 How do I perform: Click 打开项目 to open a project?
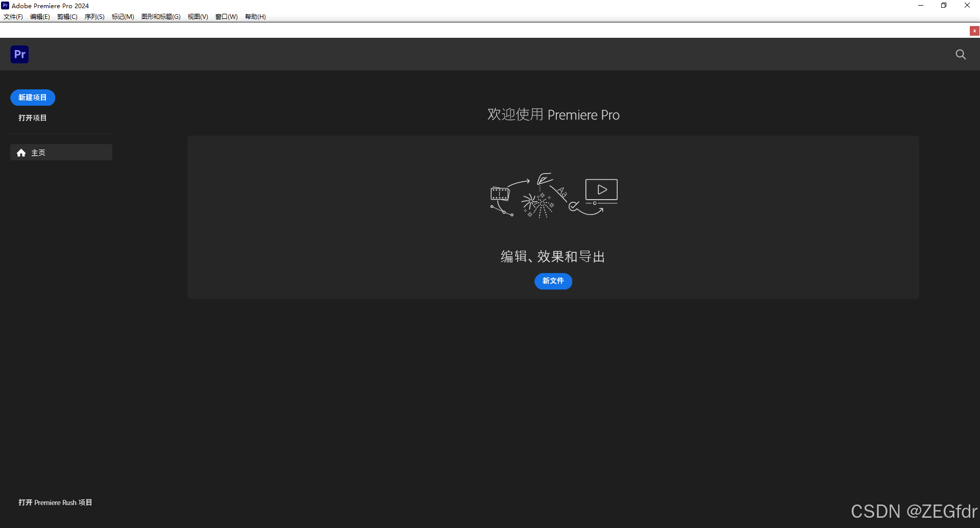pos(33,118)
